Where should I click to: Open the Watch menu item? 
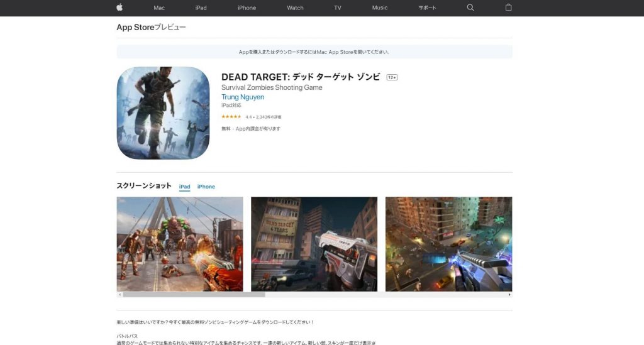pos(295,8)
